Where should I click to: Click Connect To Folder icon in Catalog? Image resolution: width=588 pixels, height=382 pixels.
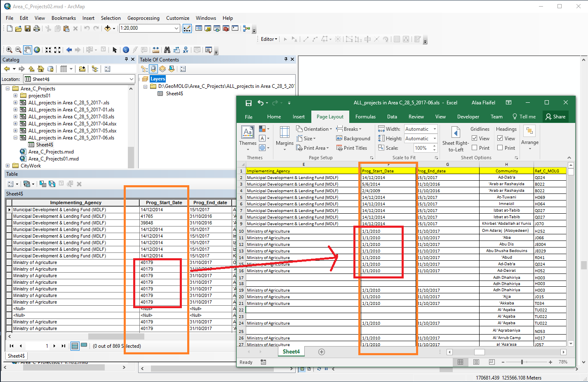point(82,69)
